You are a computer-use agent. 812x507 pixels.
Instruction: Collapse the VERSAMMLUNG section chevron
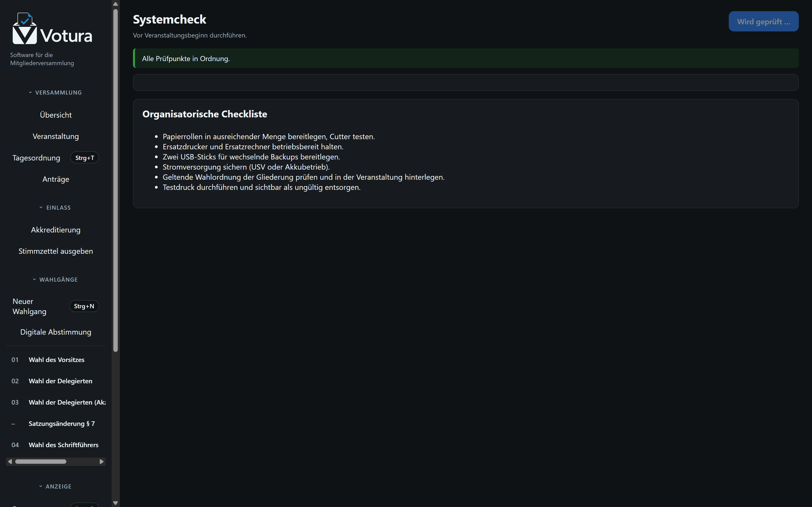pos(30,93)
